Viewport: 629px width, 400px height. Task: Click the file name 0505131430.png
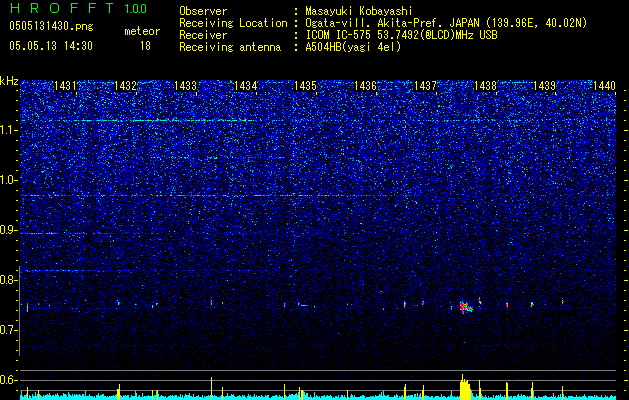(51, 27)
